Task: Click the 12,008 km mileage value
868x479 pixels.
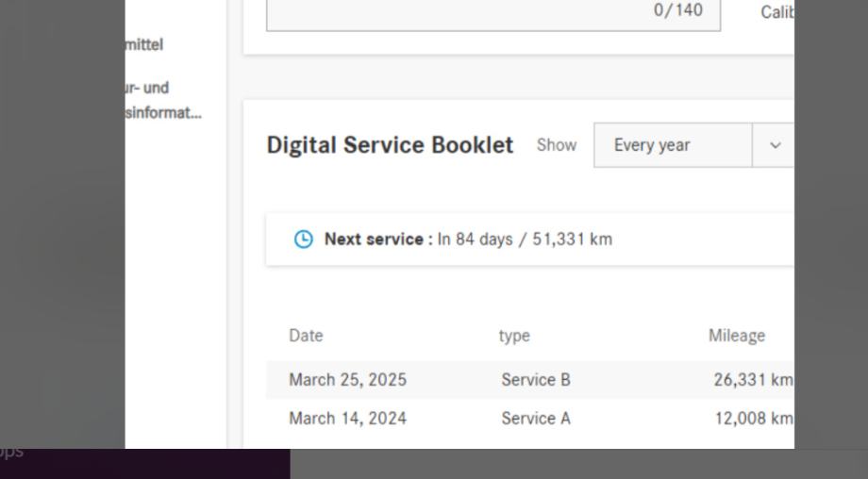Action: pos(753,418)
